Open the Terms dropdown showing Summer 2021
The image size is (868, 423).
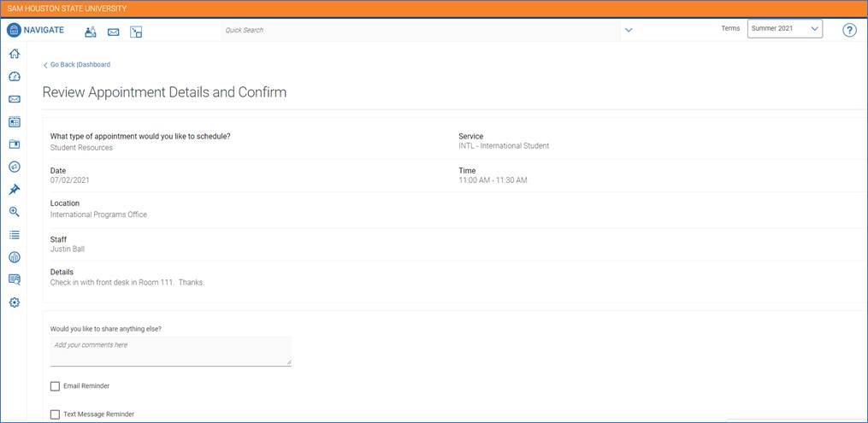(784, 29)
